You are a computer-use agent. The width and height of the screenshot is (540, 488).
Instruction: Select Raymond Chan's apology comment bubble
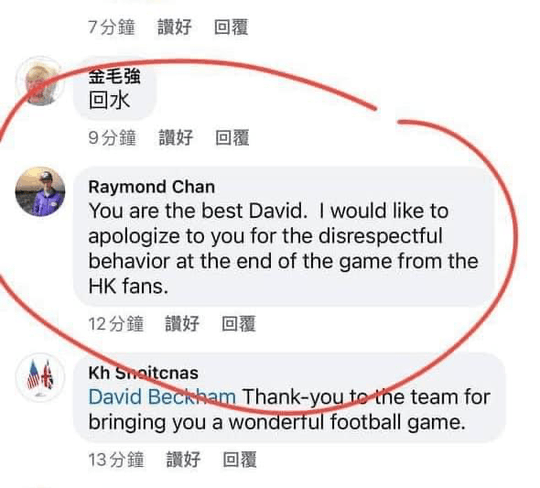click(x=284, y=237)
